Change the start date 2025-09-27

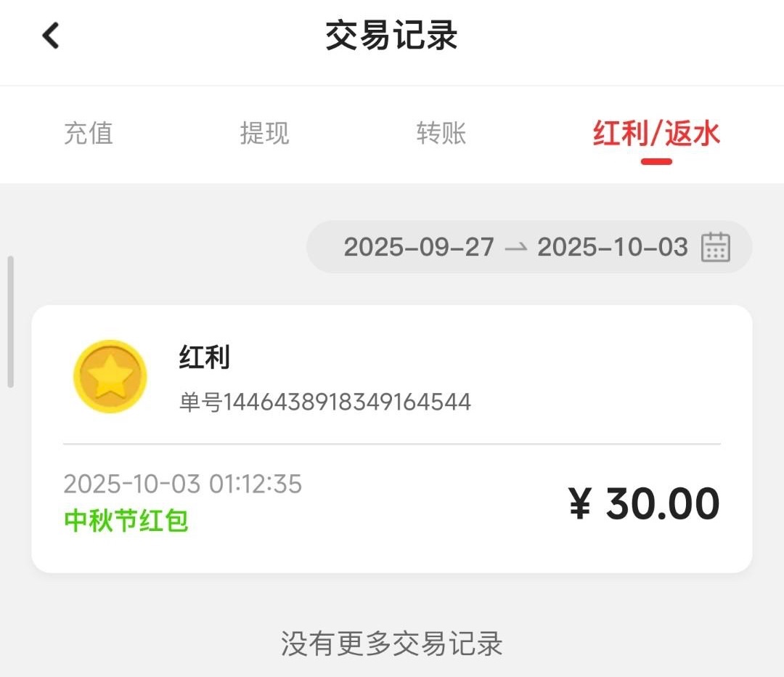click(419, 248)
